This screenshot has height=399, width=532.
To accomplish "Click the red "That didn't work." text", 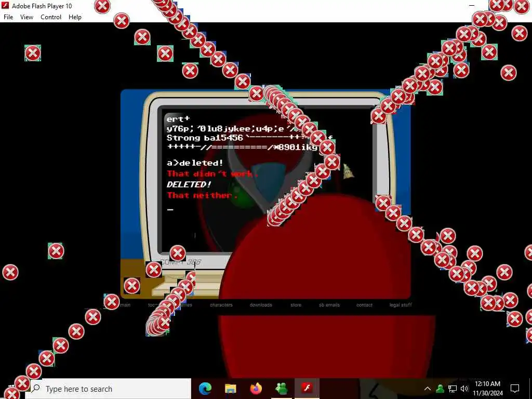I will click(x=212, y=174).
